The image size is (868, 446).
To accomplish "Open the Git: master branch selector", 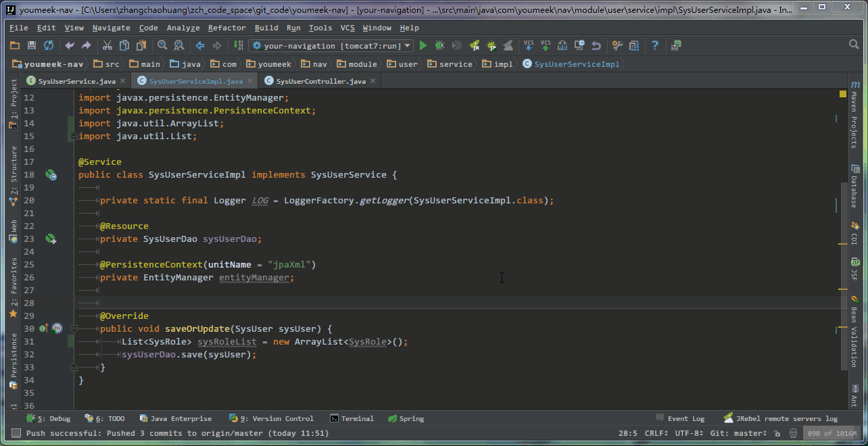I will click(x=738, y=433).
